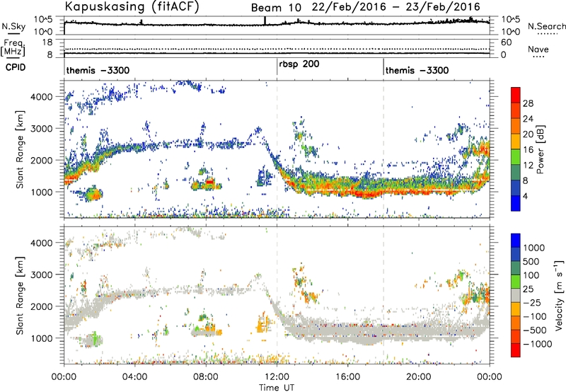Click the 'Power [dB]' colorbar label
Screen dimensions: 566x392
pyautogui.click(x=540, y=149)
